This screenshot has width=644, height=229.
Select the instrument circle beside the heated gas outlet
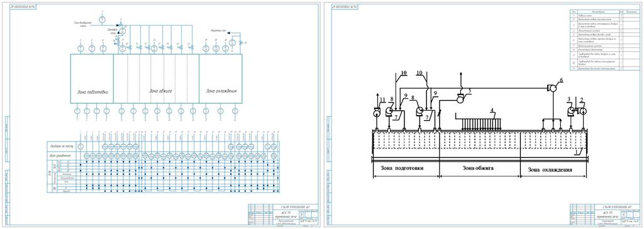tap(233, 42)
